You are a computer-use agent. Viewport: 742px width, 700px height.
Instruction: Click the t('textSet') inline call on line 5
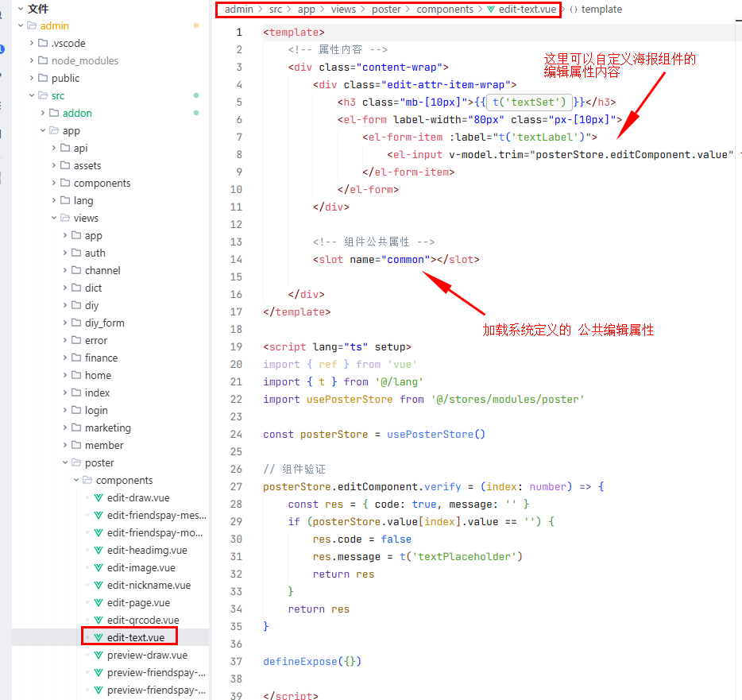[x=529, y=102]
